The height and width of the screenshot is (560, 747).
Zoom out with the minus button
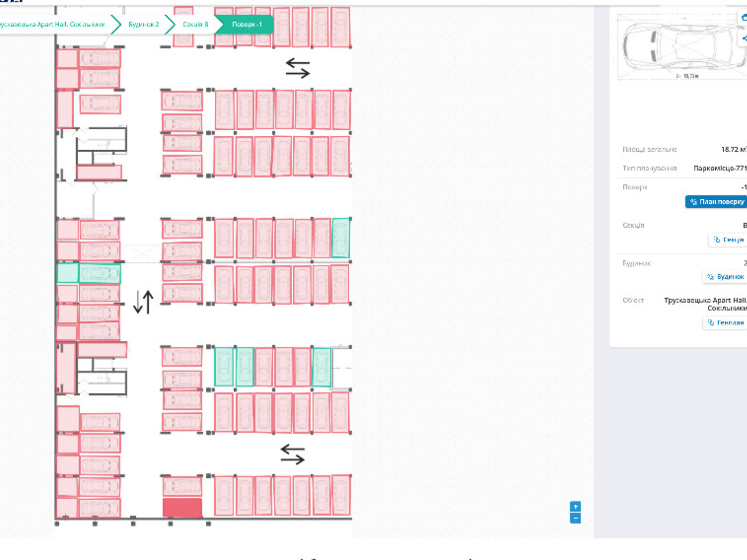point(575,518)
